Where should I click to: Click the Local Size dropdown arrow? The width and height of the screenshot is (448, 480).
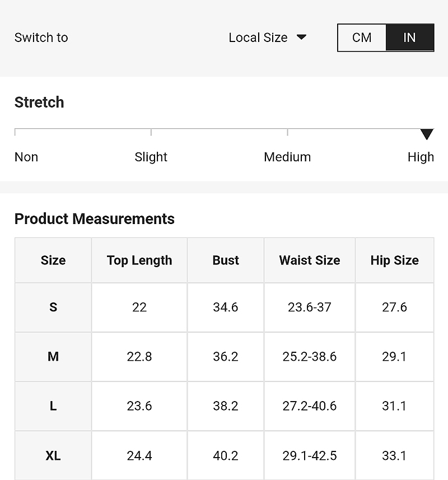click(301, 37)
